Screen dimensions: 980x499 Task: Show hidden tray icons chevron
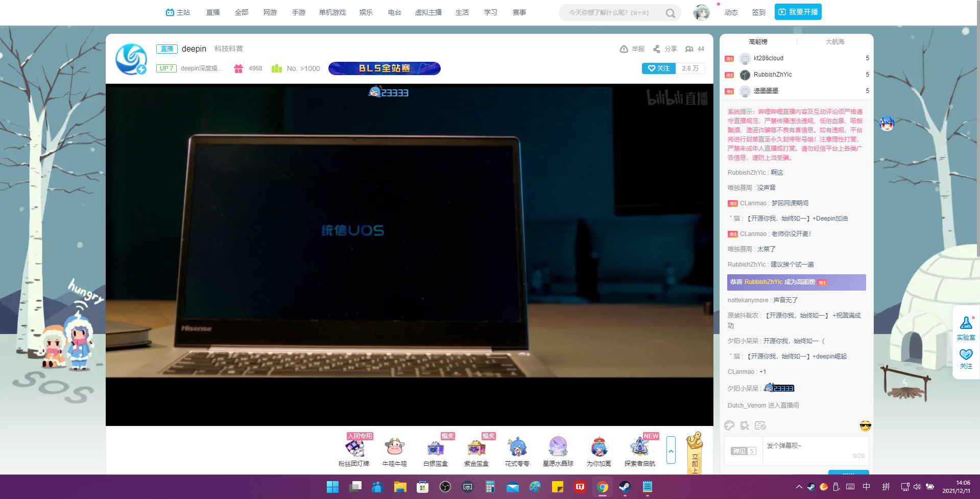[799, 487]
